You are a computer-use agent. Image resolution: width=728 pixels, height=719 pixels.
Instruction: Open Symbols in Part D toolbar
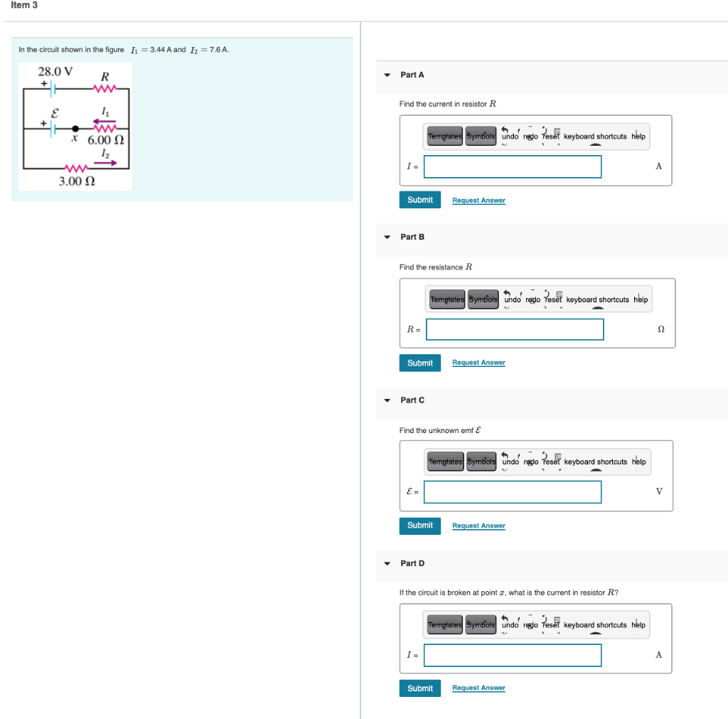tap(481, 624)
